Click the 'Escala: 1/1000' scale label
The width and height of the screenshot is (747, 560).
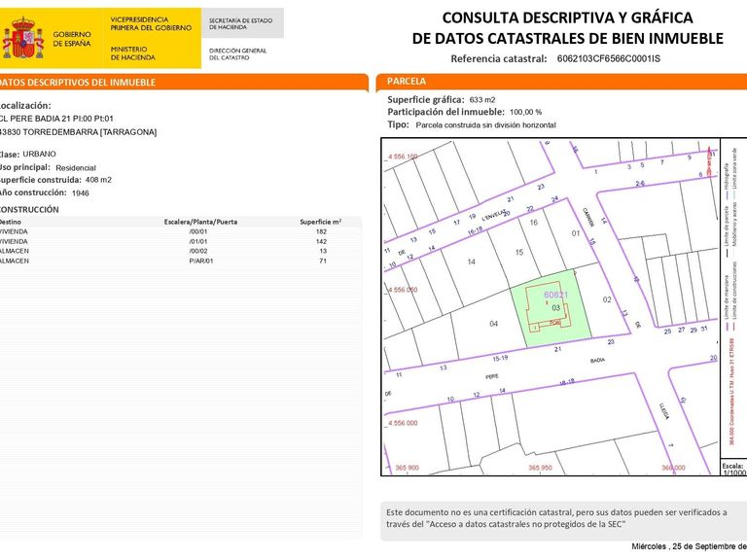(733, 469)
